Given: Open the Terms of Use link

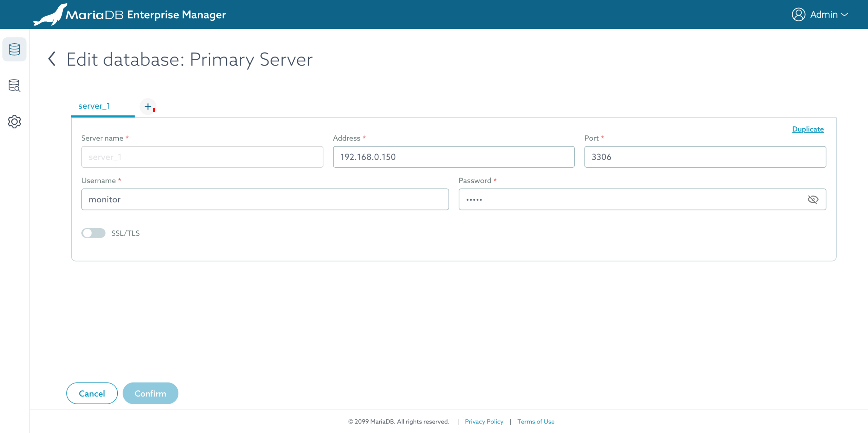Looking at the screenshot, I should pos(536,421).
